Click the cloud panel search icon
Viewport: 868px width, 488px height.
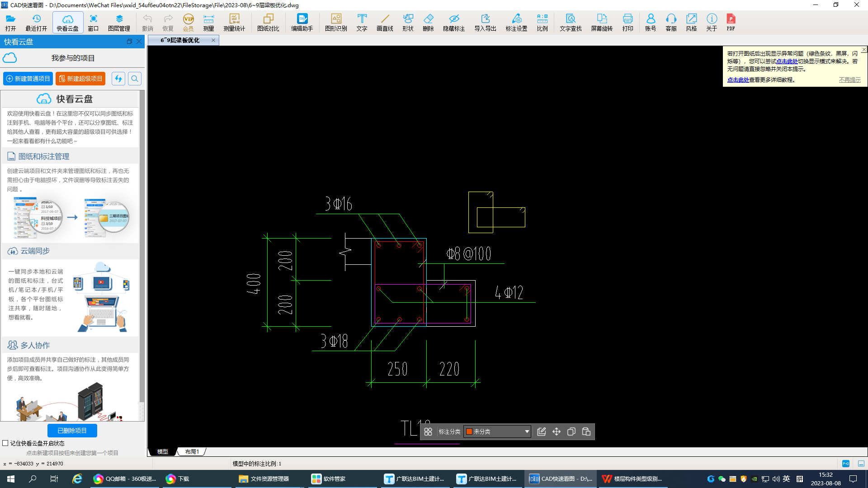pos(135,79)
